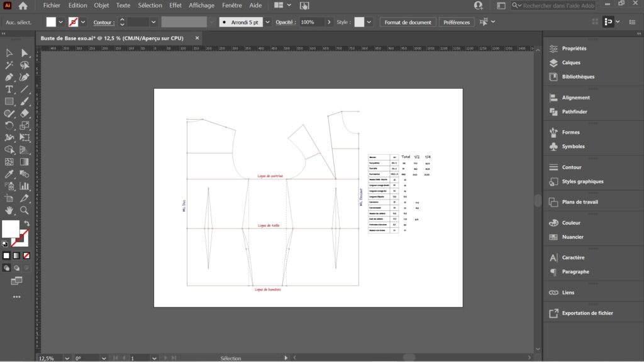The image size is (644, 362).
Task: Select the Direct Selection tool
Action: pos(25,53)
